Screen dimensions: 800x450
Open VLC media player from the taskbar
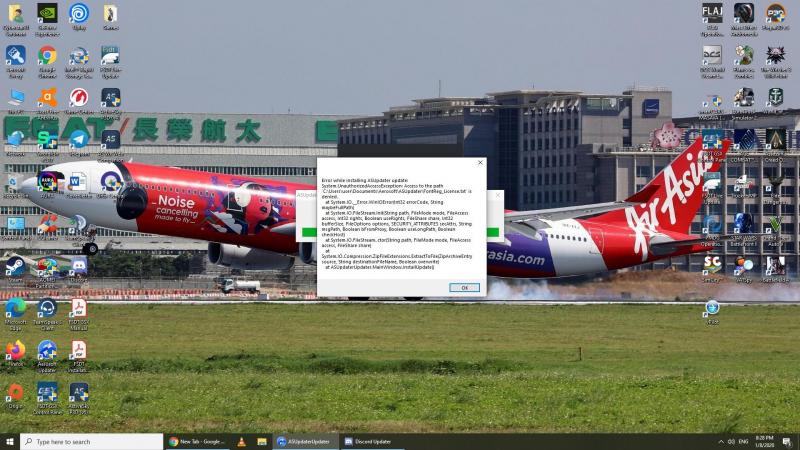[x=242, y=442]
